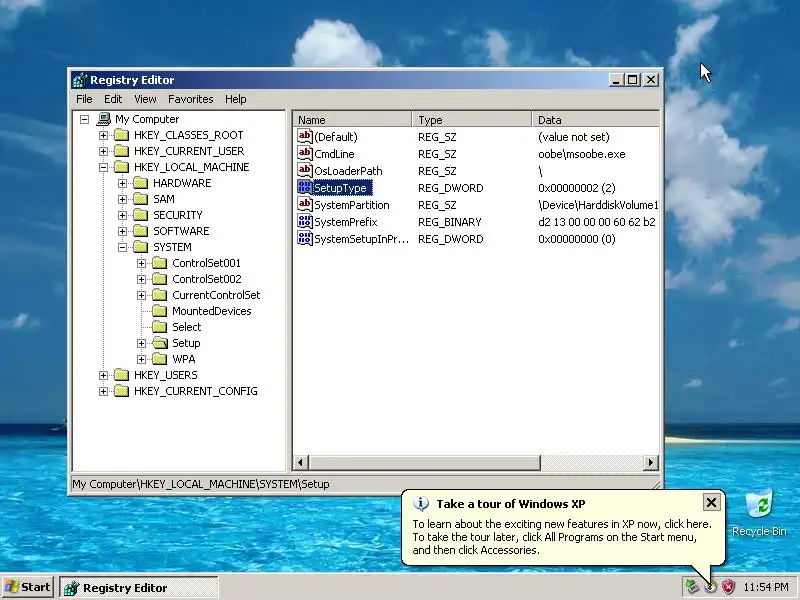Click the HKEY_CLASSES_ROOT folder icon
Viewport: 800px width, 600px height.
pos(121,135)
